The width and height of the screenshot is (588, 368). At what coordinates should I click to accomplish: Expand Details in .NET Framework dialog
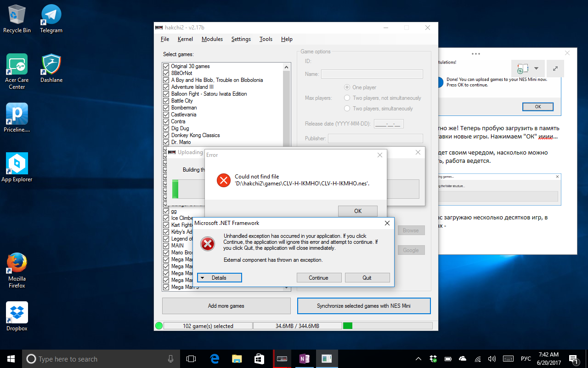[x=219, y=278]
